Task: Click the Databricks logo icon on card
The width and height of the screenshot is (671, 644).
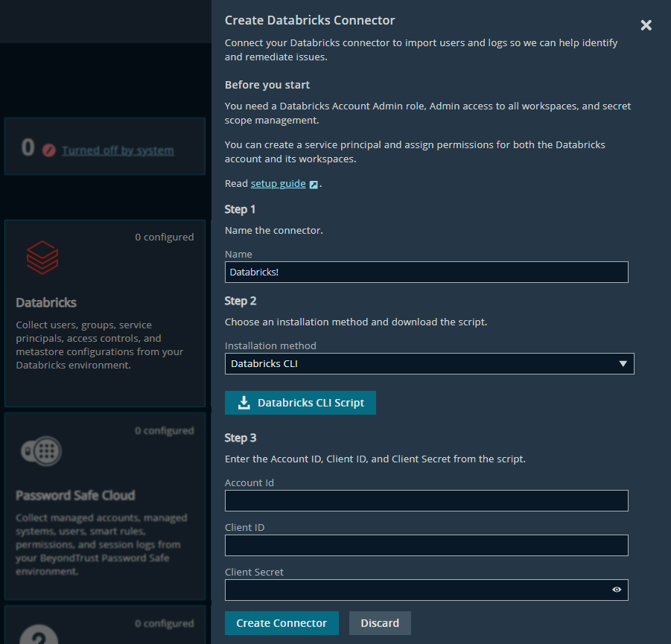Action: 42,257
